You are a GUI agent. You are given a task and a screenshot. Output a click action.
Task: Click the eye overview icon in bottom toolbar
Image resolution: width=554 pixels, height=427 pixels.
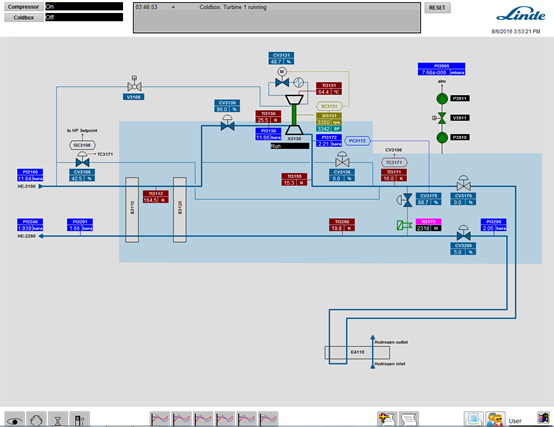[x=14, y=420]
